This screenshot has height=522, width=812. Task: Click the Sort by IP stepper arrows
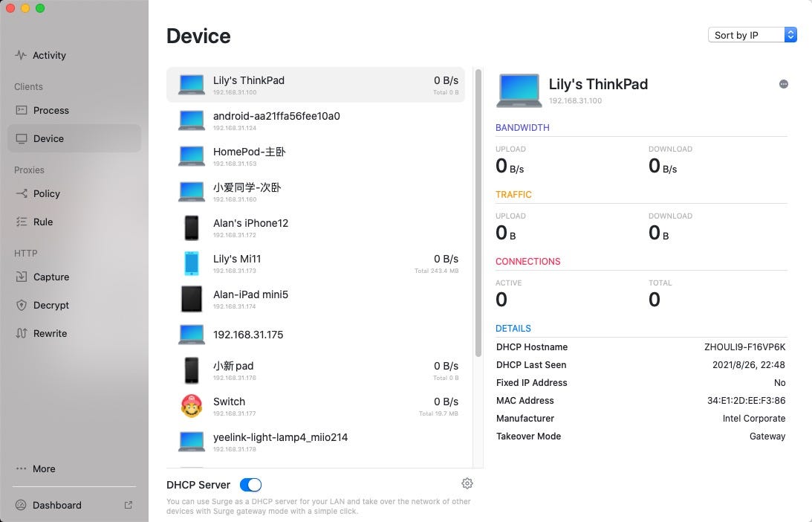(790, 35)
